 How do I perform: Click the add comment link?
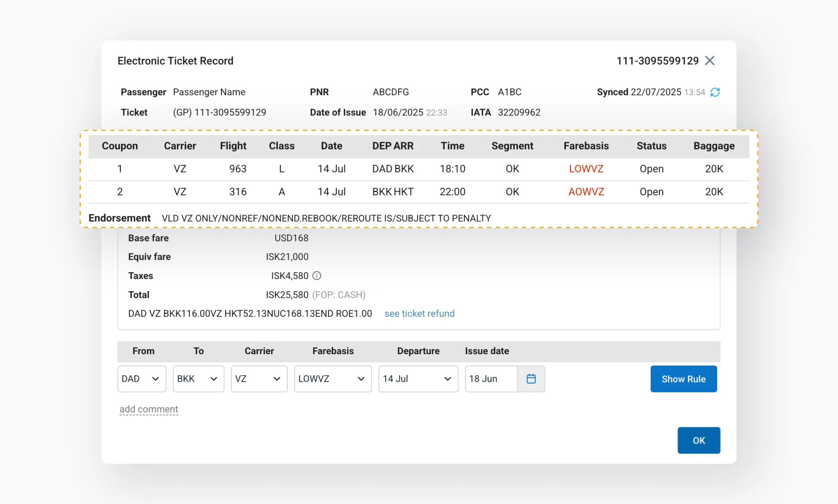(149, 409)
